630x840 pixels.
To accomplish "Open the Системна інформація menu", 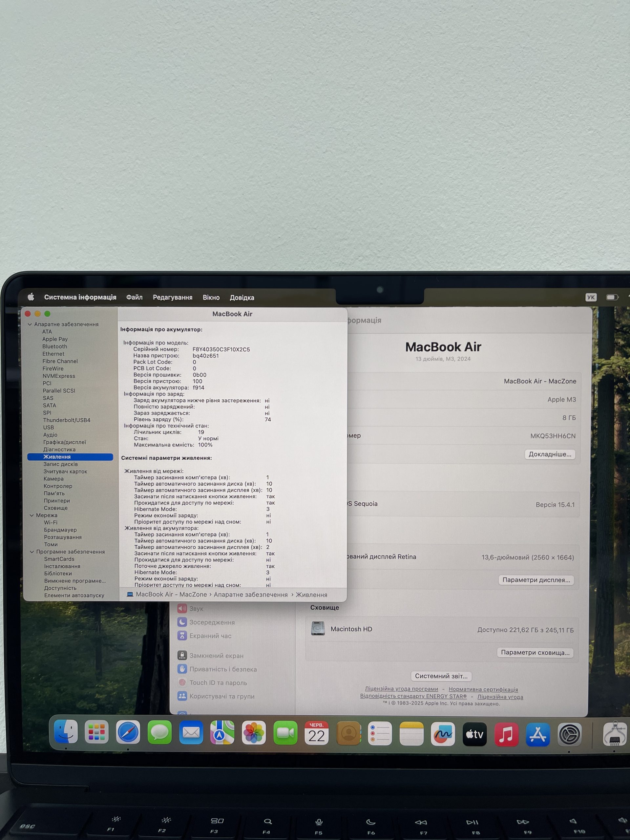I will (x=80, y=297).
